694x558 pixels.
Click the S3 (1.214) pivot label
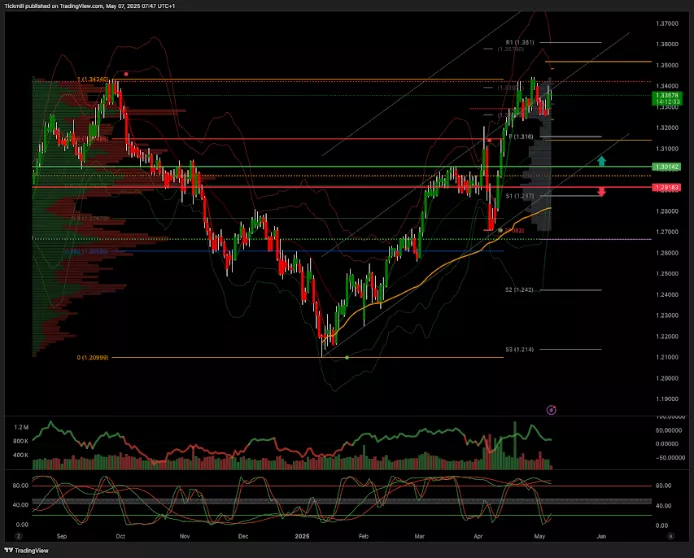click(519, 349)
